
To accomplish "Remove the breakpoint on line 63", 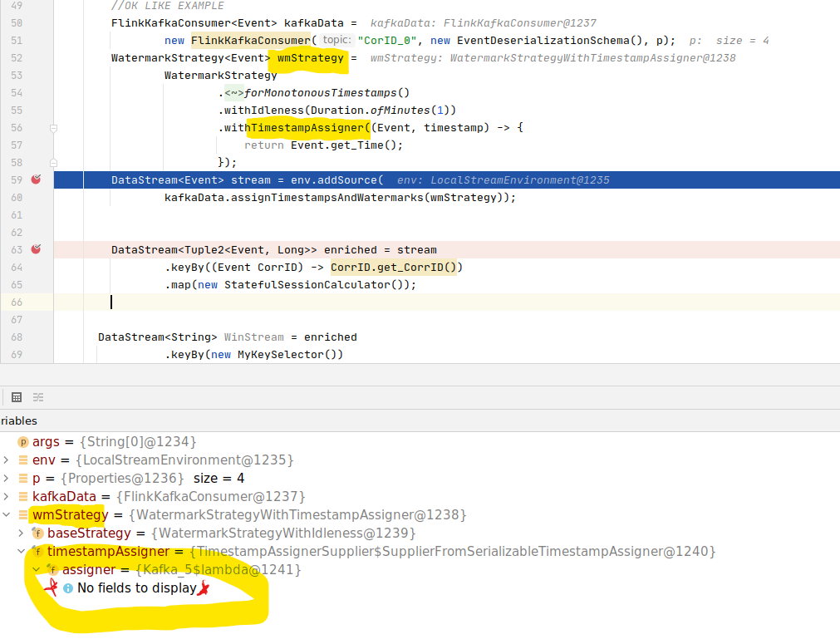I will pyautogui.click(x=36, y=249).
